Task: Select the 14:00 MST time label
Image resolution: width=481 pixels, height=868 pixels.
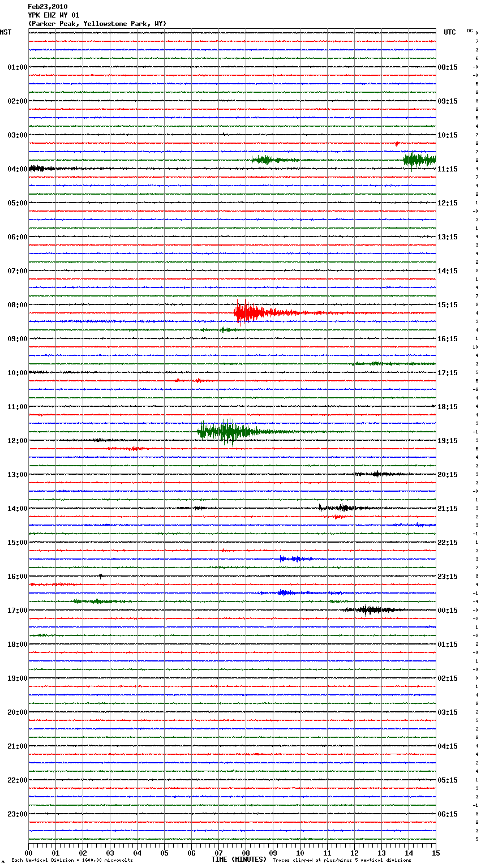Action: [17, 509]
